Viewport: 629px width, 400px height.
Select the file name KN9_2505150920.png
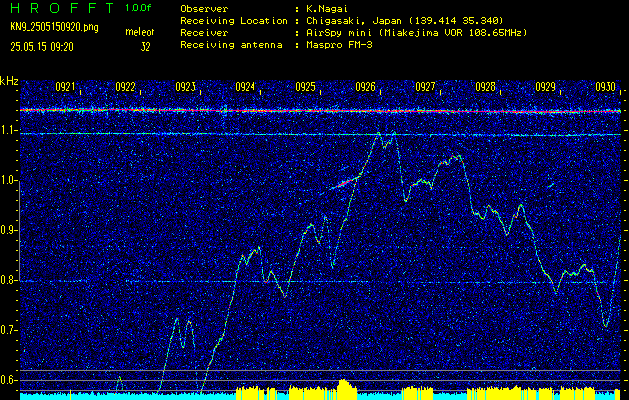click(x=54, y=27)
